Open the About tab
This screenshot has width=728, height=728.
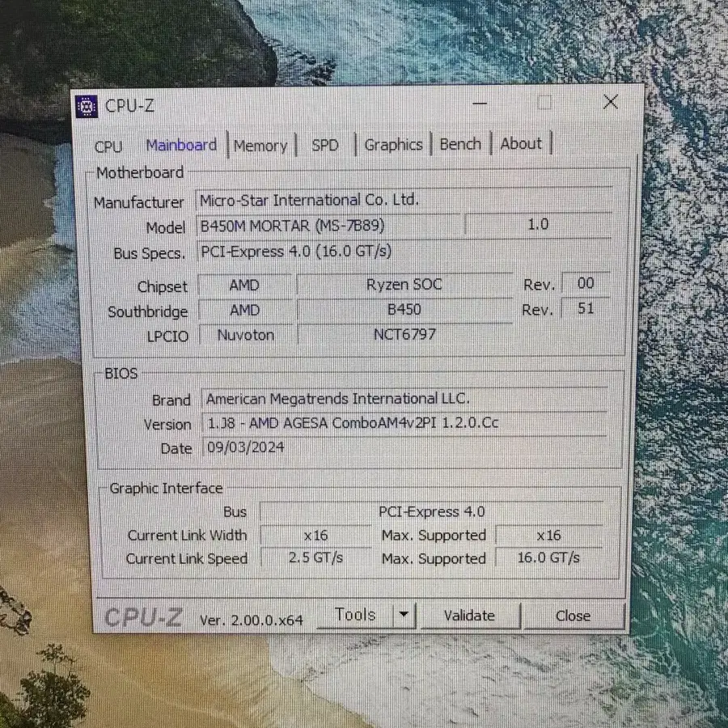click(x=521, y=143)
